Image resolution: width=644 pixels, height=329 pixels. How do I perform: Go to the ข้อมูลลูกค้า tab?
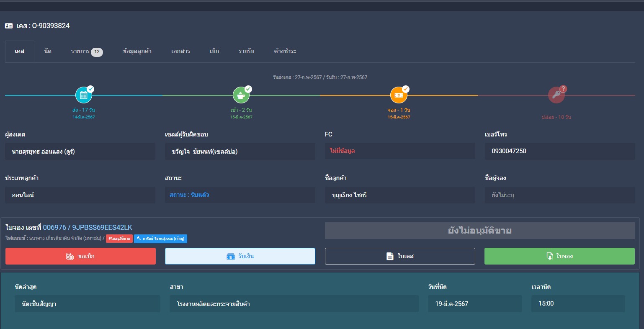coord(137,51)
